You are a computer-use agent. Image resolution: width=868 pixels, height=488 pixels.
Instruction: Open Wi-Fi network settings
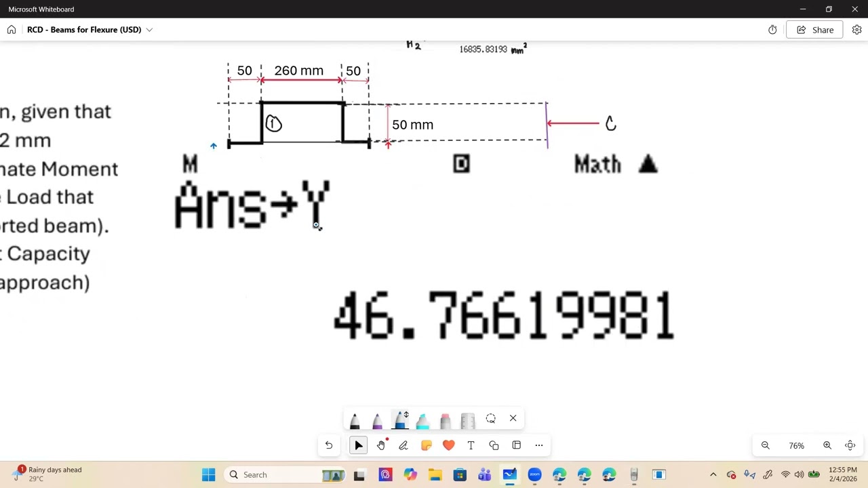pos(785,474)
